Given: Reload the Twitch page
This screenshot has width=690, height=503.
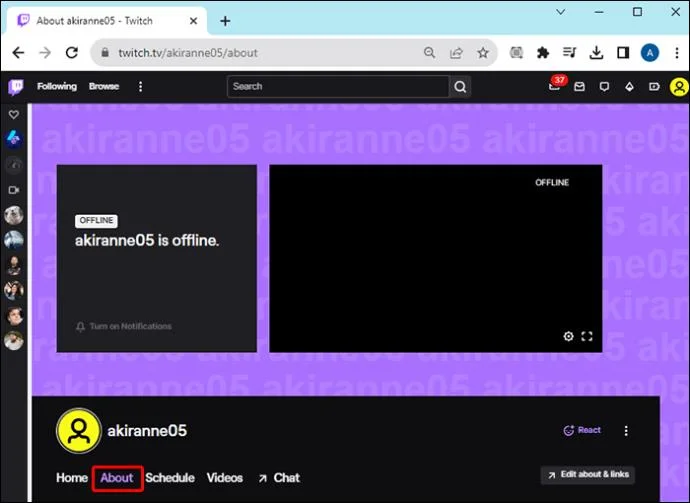Looking at the screenshot, I should coord(72,53).
